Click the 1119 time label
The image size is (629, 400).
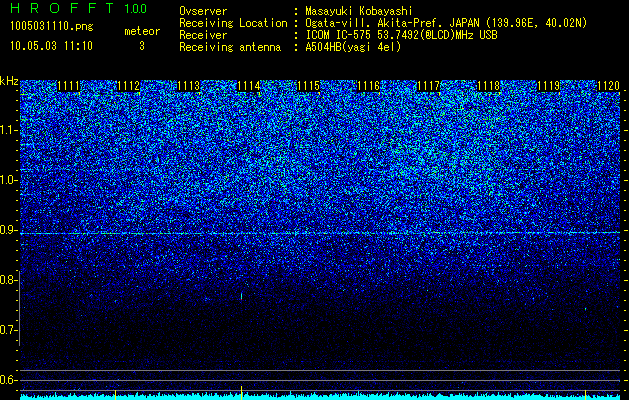548,86
